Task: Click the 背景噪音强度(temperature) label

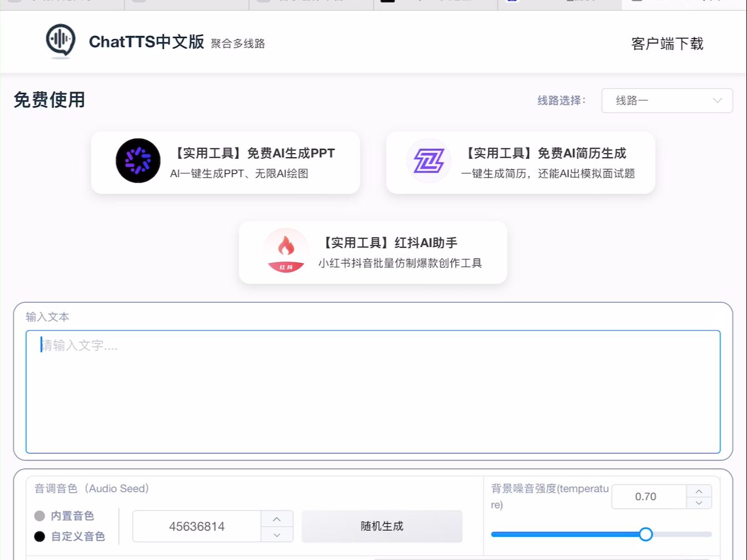Action: point(550,496)
